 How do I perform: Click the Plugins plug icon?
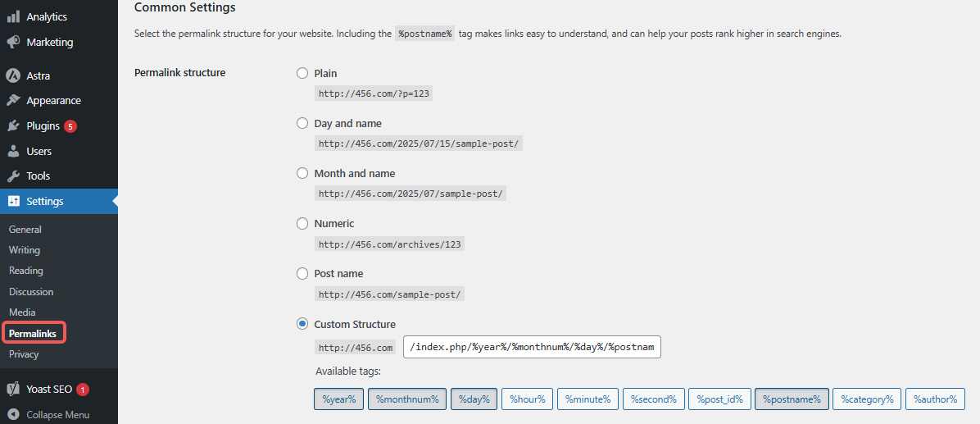point(13,126)
